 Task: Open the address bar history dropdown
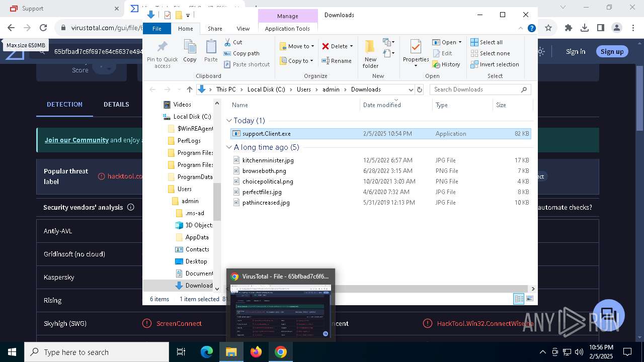coord(411,89)
